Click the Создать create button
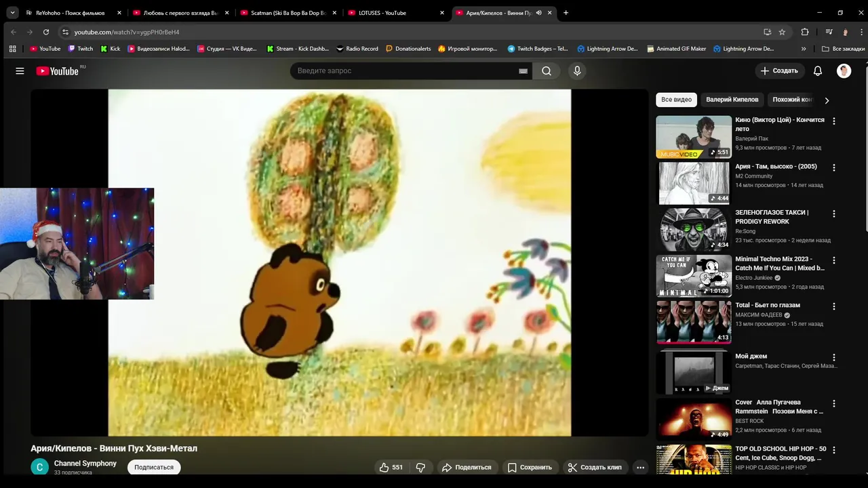Screen dimensions: 868x488 779,70
